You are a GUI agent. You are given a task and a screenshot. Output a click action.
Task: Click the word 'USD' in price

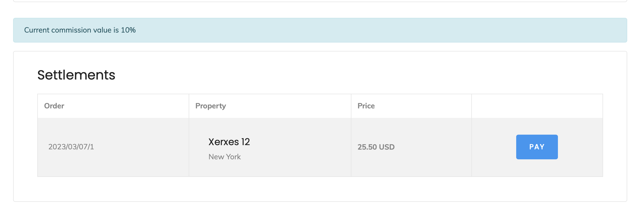tap(387, 147)
